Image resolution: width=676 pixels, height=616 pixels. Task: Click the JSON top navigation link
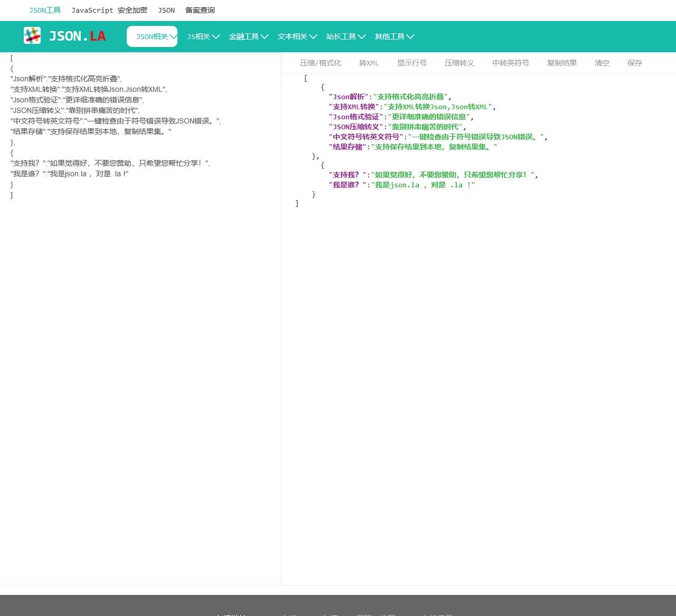166,10
